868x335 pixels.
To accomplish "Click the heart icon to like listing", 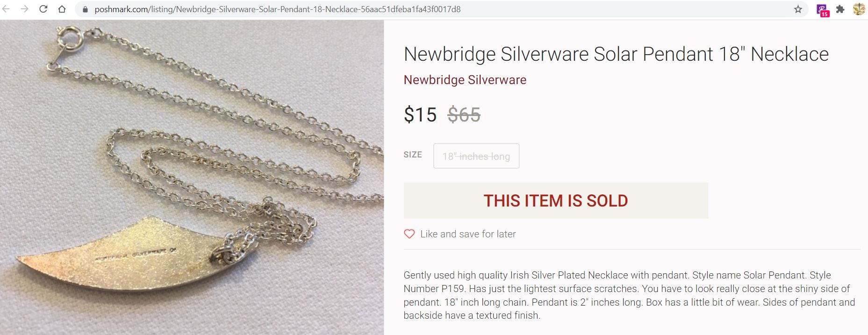I will tap(409, 234).
